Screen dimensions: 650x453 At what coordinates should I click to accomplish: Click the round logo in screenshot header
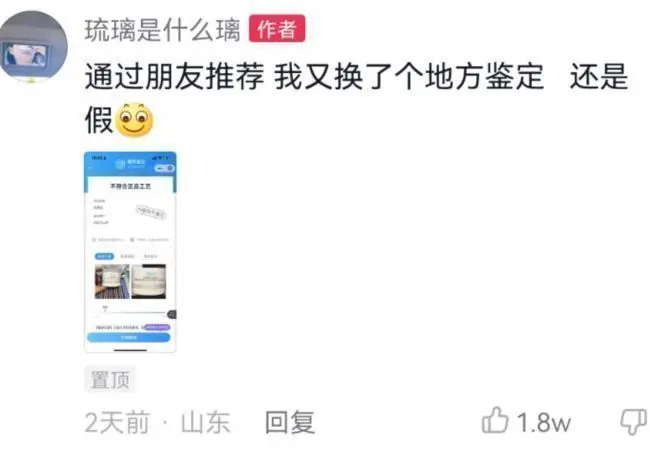pos(120,165)
